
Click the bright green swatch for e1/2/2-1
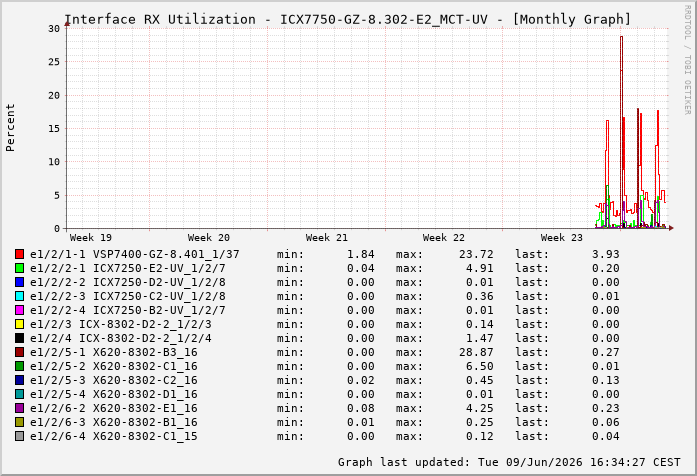pyautogui.click(x=19, y=268)
